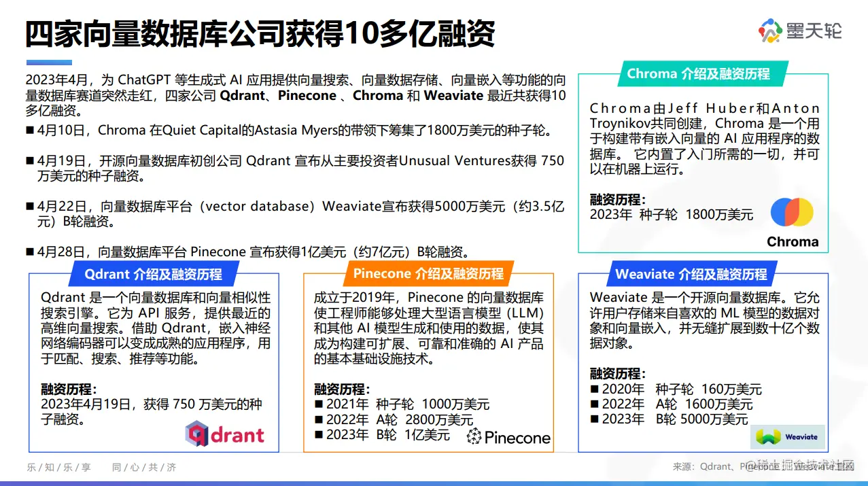Screen dimensions: 868x486
Task: Click the bullet starting 4月10日，Chroma
Action: point(290,131)
